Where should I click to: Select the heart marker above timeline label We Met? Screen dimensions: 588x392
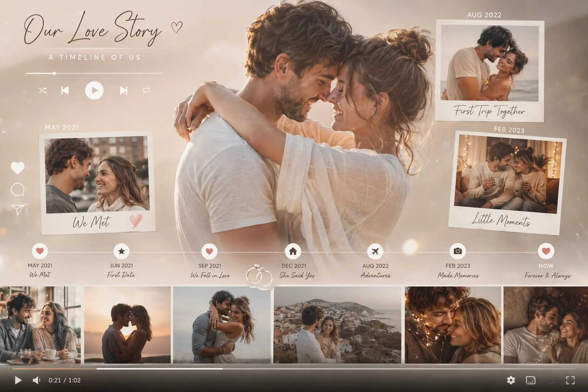(40, 252)
